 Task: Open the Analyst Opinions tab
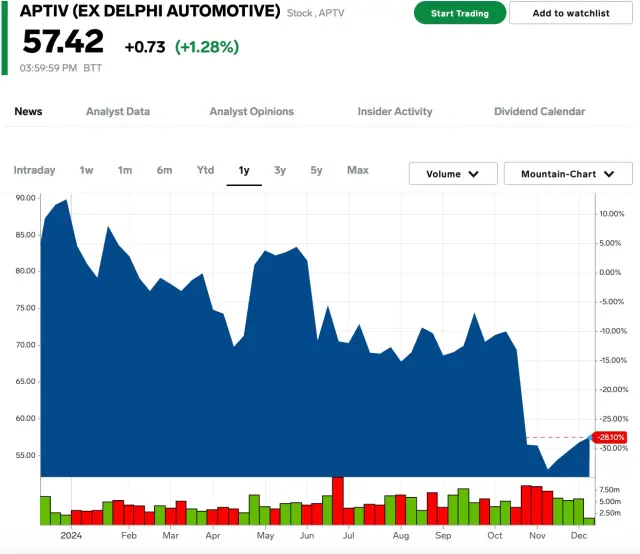pos(251,111)
